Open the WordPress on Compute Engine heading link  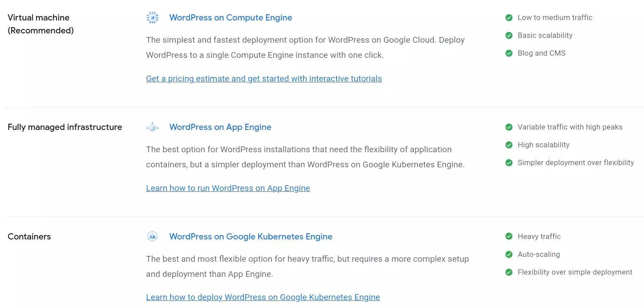click(x=231, y=18)
